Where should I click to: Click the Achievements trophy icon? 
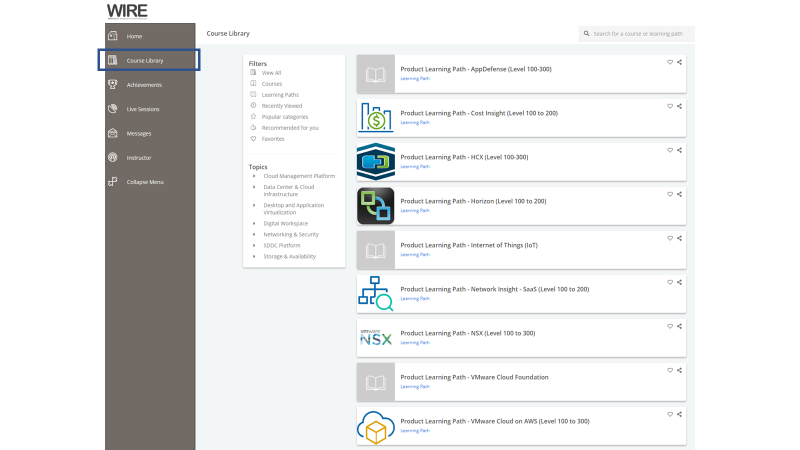113,84
